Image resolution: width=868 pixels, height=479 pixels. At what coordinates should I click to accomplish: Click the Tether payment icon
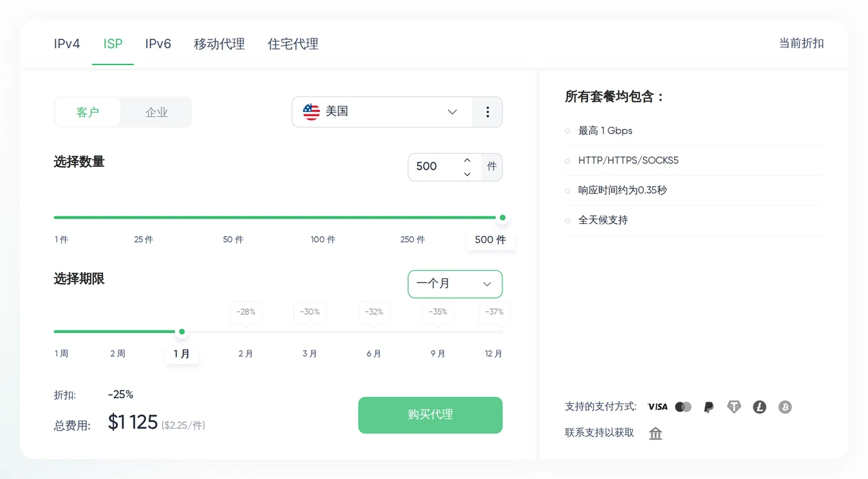[734, 407]
